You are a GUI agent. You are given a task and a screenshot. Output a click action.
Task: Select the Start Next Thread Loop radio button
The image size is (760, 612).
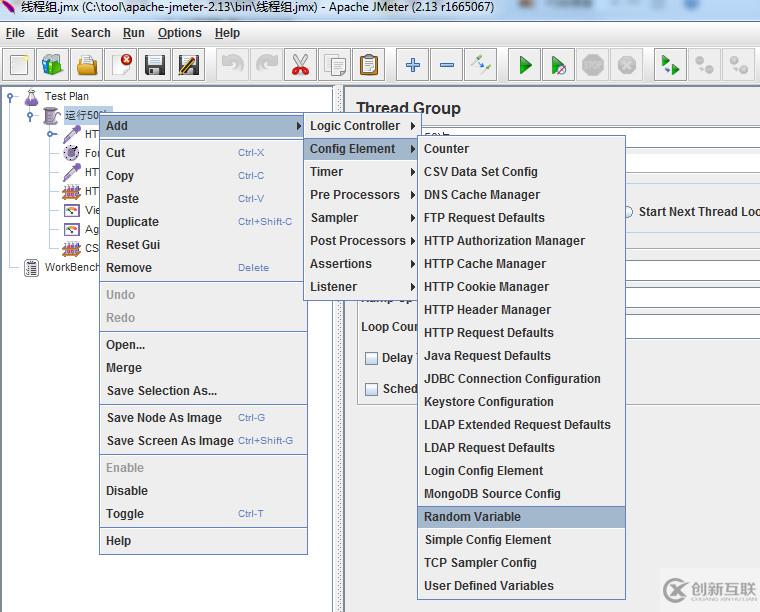(629, 212)
